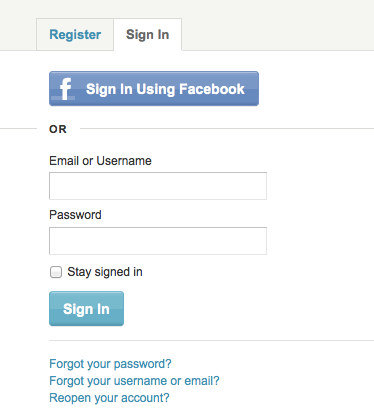The width and height of the screenshot is (374, 414).
Task: Click the divider line below Sign In button
Action: tap(211, 341)
